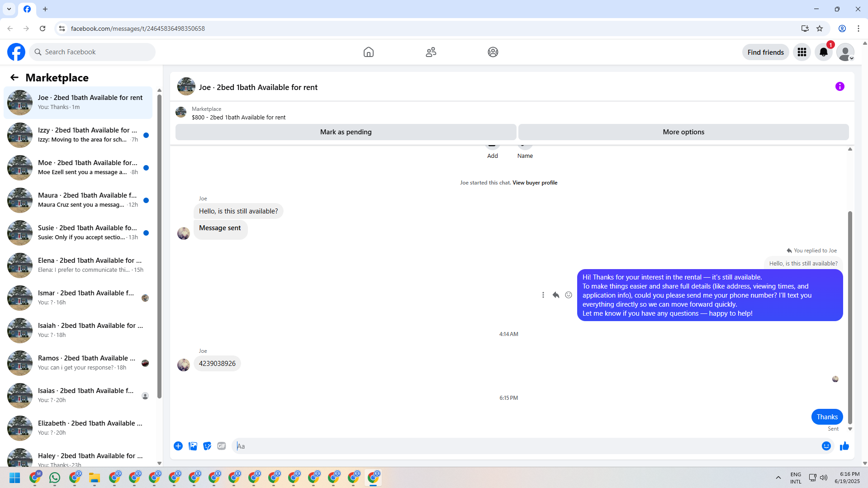Open Elena's conversation in the list
Screen dimensions: 868x488
78,265
